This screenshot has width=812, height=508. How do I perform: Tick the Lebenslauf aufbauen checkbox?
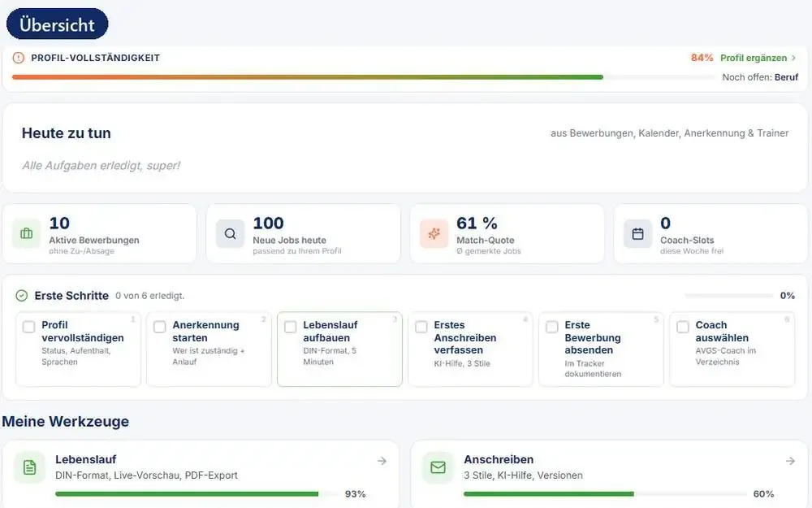(291, 327)
